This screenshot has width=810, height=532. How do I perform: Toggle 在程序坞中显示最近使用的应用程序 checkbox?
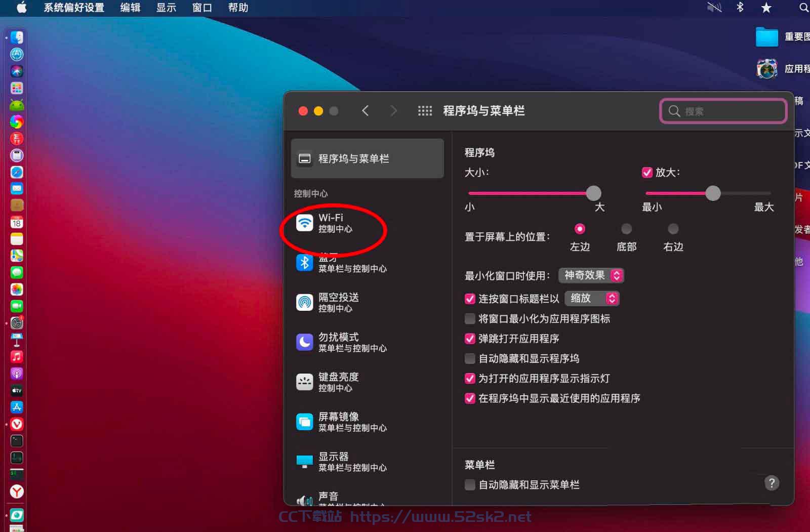point(470,398)
